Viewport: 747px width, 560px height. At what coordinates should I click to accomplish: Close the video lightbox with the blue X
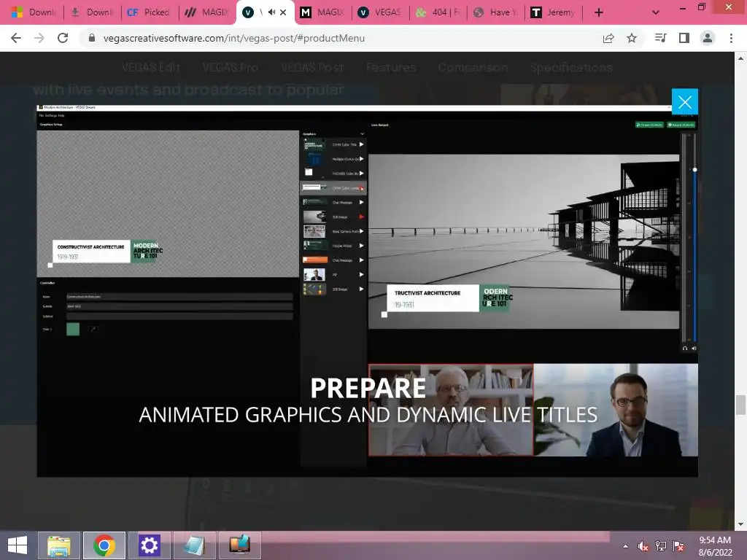click(684, 101)
